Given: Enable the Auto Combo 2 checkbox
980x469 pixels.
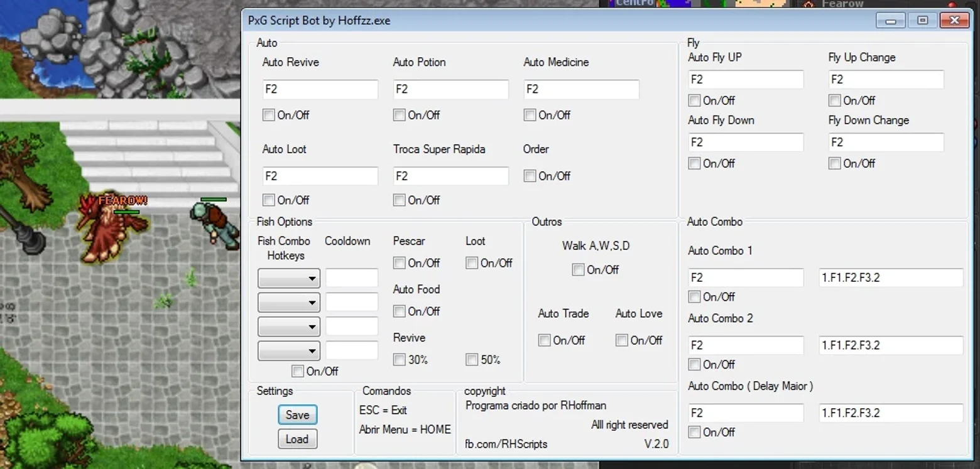Looking at the screenshot, I should (x=694, y=364).
